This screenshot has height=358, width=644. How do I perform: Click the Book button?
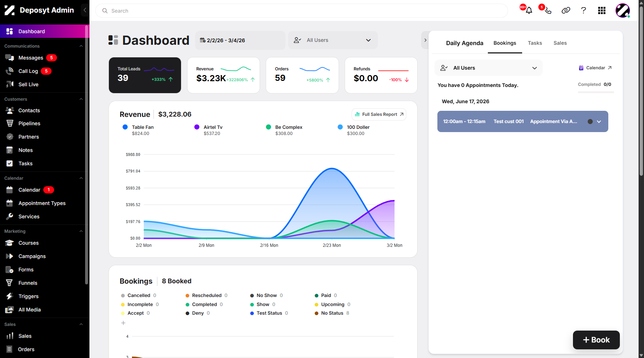(x=596, y=340)
